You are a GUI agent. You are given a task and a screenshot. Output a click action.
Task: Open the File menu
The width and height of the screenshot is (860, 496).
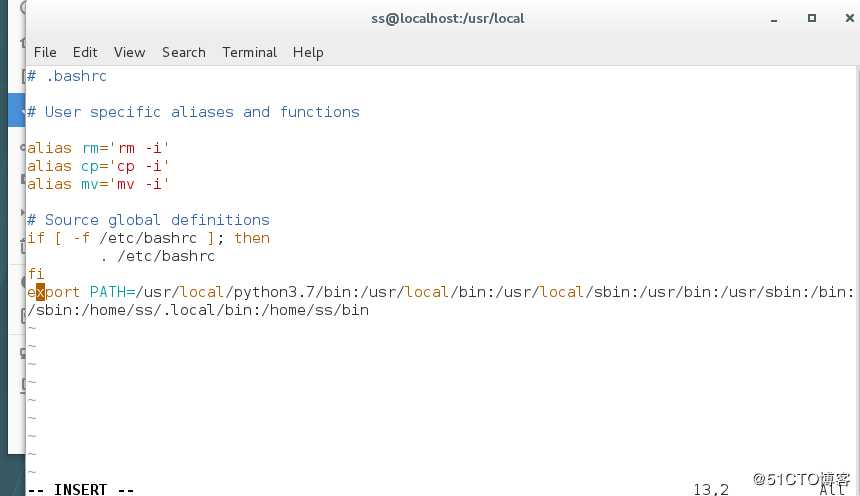pos(45,52)
